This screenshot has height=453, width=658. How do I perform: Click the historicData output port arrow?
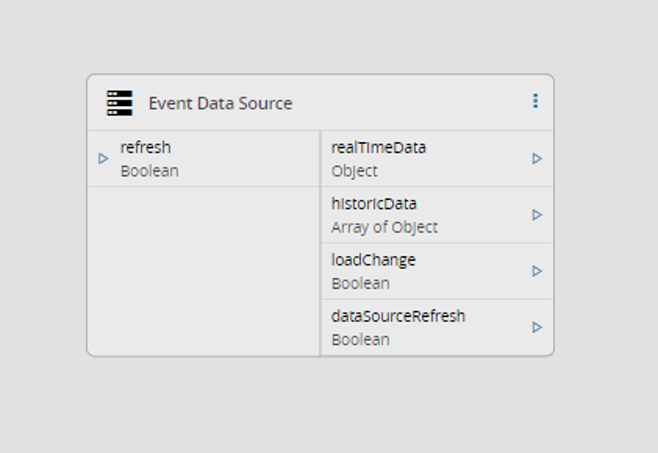pyautogui.click(x=537, y=214)
